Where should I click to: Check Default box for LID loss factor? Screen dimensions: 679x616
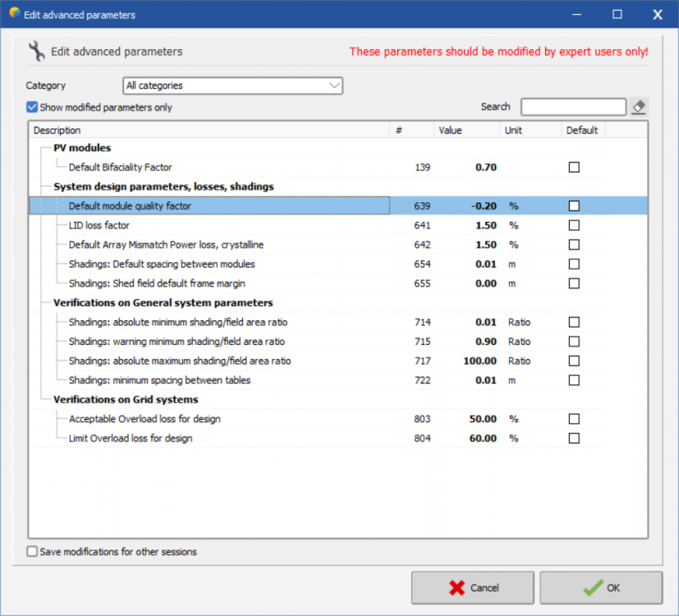574,225
